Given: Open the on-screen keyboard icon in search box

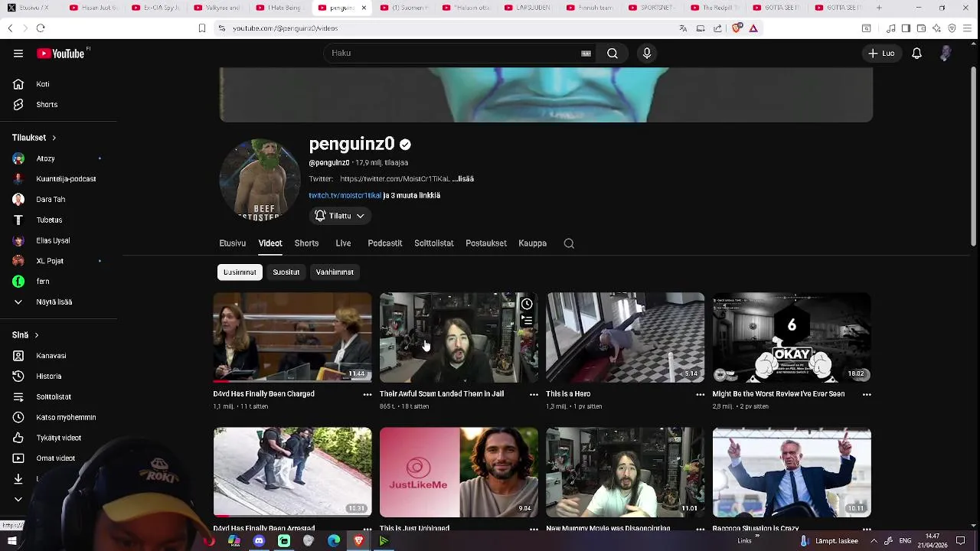Looking at the screenshot, I should tap(586, 54).
